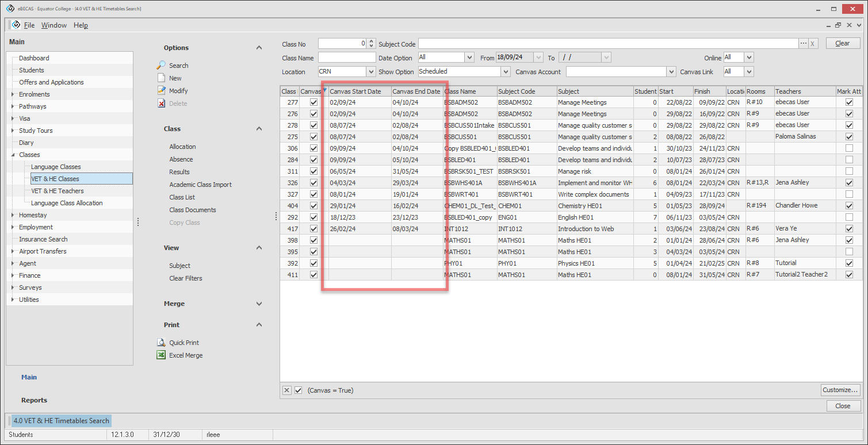Toggle Mark Att checkbox for class 306
Image resolution: width=868 pixels, height=445 pixels.
pos(849,148)
